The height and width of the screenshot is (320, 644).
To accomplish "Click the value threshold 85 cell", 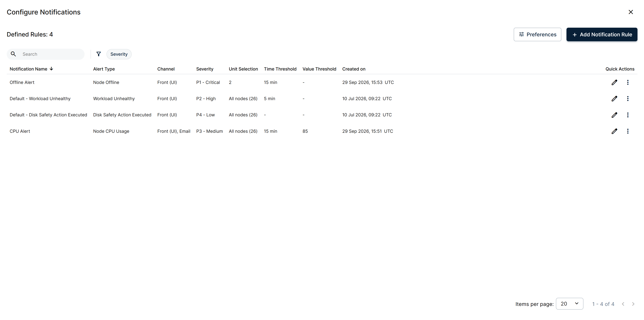I will pos(305,131).
